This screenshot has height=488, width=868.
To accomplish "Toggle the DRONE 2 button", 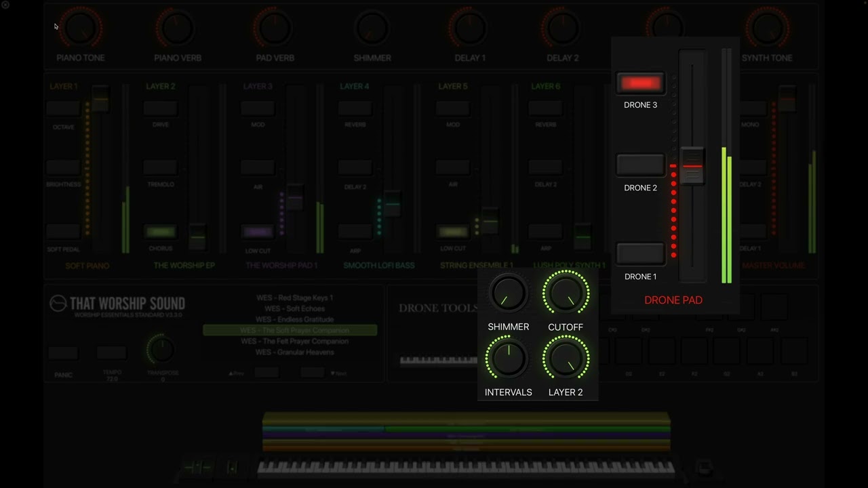I will [641, 165].
